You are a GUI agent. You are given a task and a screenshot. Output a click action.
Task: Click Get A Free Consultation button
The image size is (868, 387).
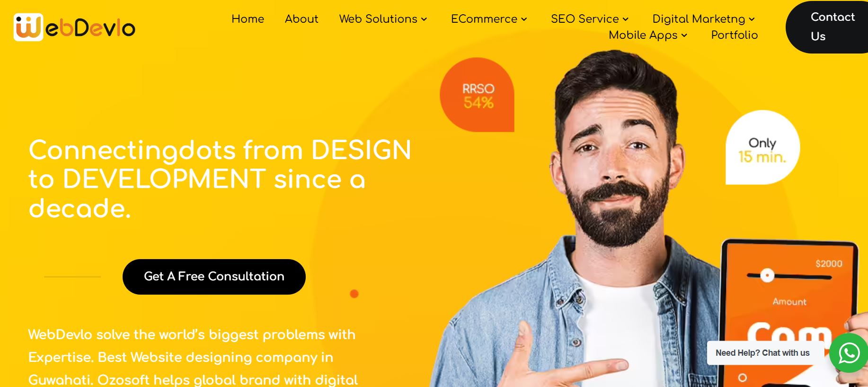(214, 277)
